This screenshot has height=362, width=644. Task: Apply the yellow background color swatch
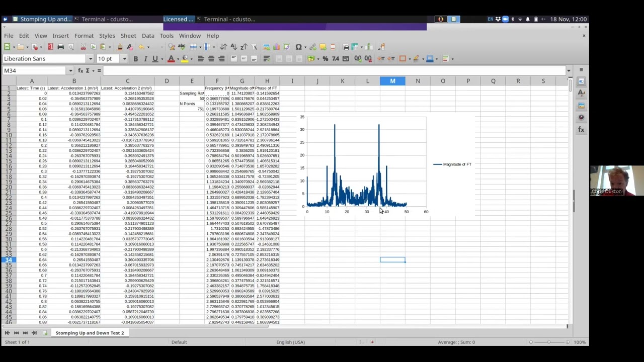tap(185, 59)
